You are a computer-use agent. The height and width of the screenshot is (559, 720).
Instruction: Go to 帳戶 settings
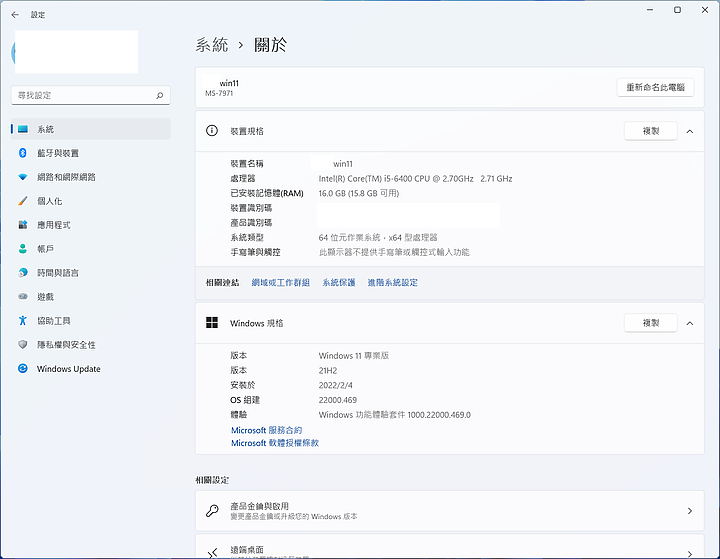coord(91,248)
